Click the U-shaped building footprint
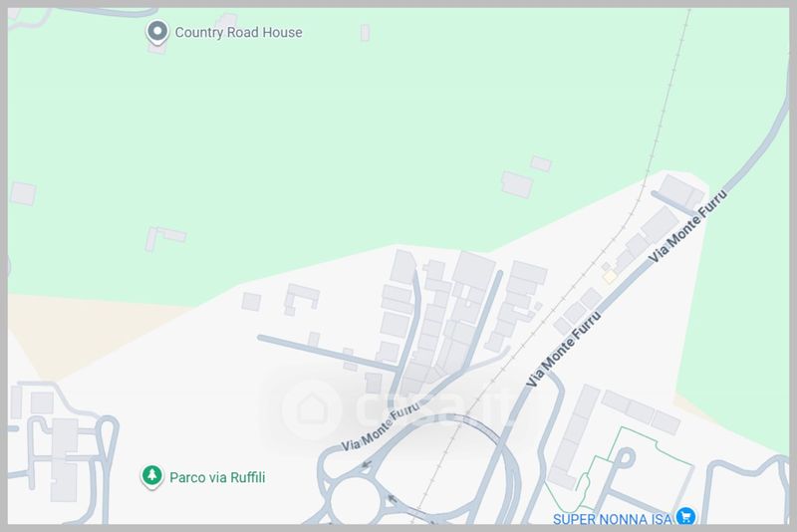The image size is (797, 532). click(x=302, y=299)
